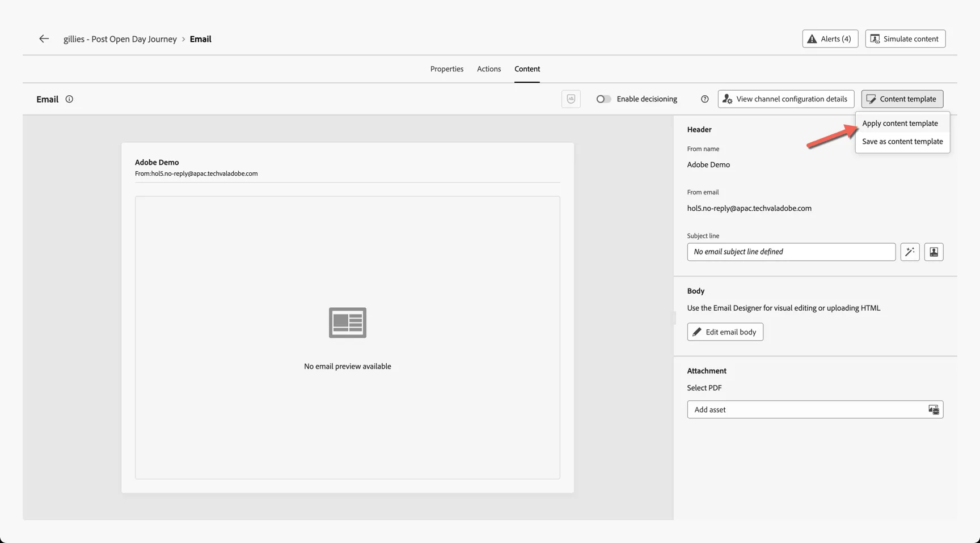This screenshot has height=543, width=980.
Task: Click the Add asset field
Action: pos(815,410)
